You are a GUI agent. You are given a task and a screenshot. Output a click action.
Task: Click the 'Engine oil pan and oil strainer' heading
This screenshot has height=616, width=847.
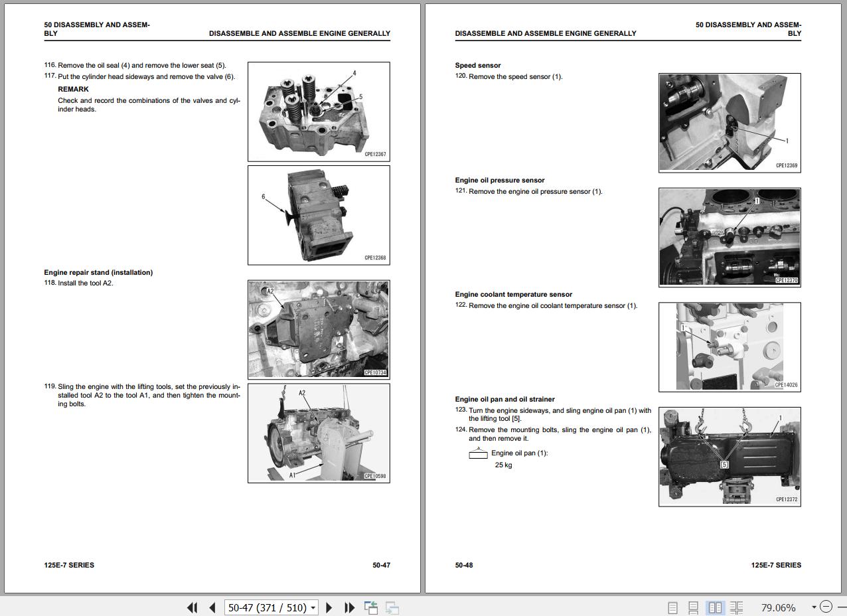point(504,399)
